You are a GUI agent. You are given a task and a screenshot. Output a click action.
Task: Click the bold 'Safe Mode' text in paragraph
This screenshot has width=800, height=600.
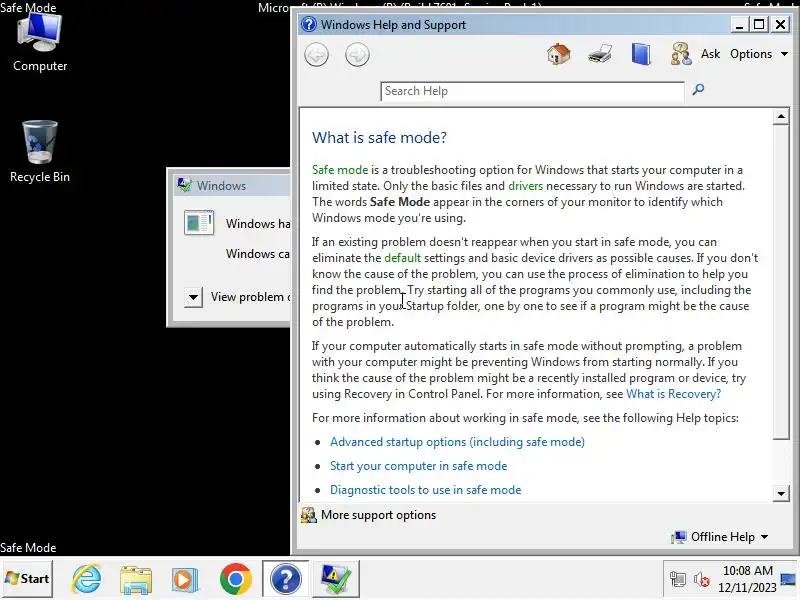[399, 202]
